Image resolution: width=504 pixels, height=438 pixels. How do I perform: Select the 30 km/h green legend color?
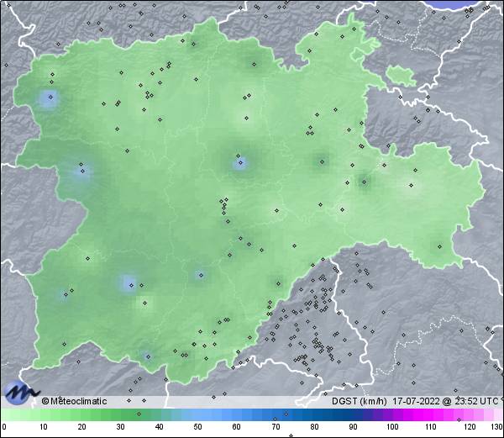point(120,415)
